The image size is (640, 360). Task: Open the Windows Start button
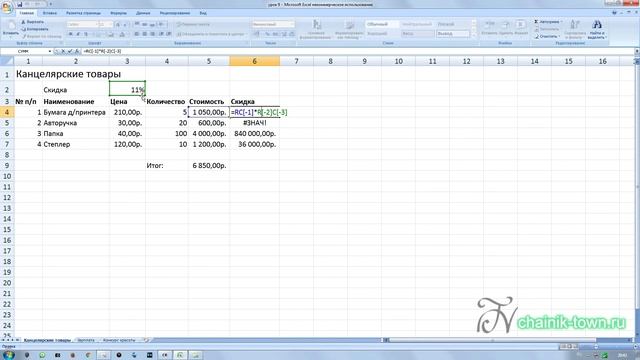(x=9, y=355)
